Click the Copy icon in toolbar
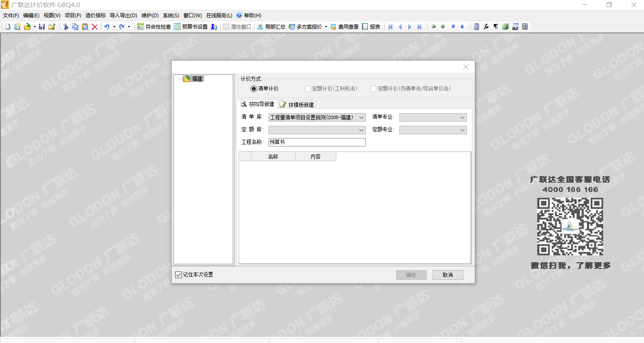The width and height of the screenshot is (644, 343). 75,27
